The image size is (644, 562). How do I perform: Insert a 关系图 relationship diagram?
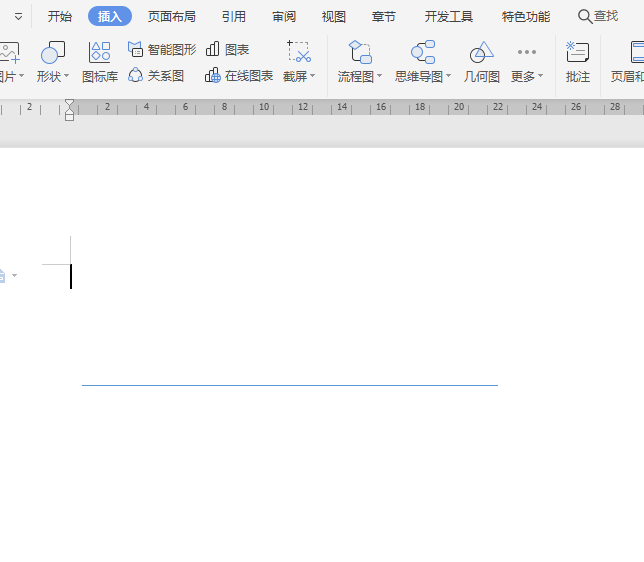tap(156, 76)
